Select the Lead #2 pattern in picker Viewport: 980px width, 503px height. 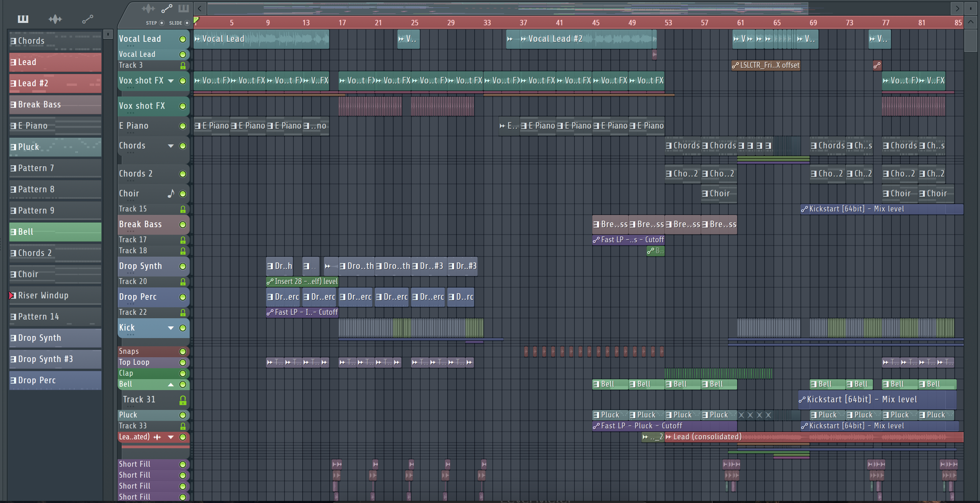tap(55, 83)
